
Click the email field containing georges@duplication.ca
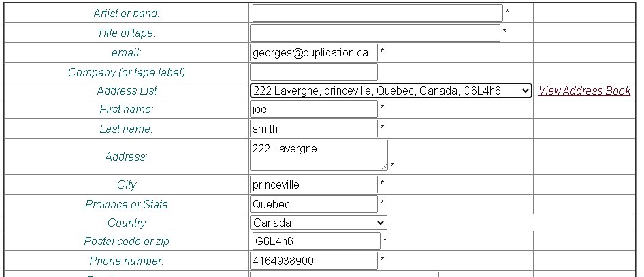313,52
